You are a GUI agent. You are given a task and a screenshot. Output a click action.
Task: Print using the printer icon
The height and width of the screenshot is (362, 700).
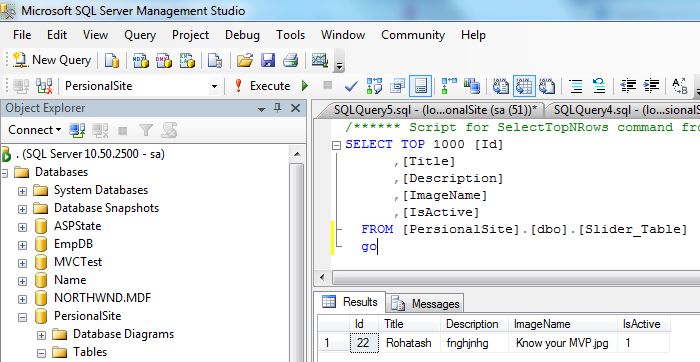pyautogui.click(x=291, y=60)
